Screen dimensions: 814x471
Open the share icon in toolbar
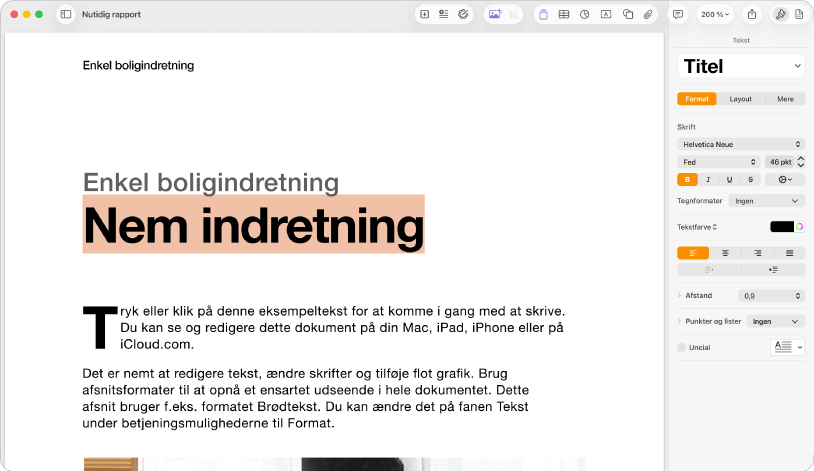point(752,15)
